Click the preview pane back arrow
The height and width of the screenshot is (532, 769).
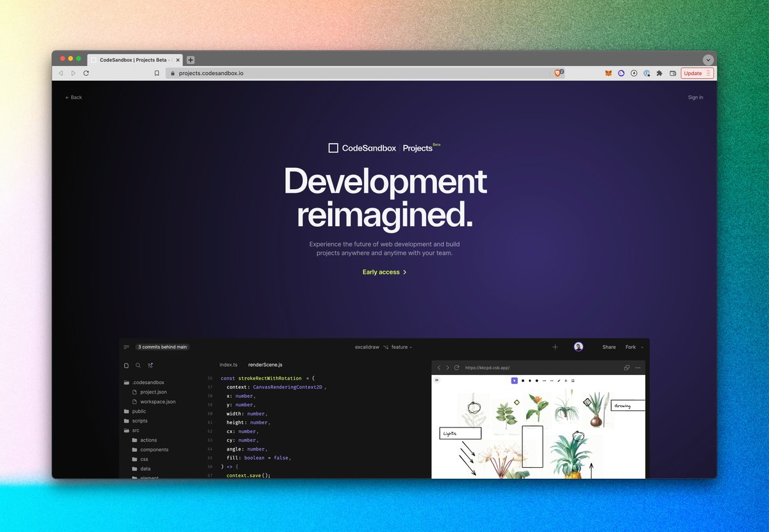pos(439,368)
